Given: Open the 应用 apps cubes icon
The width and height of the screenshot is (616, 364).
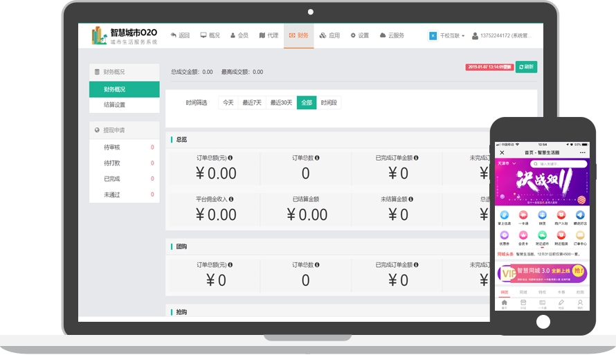Looking at the screenshot, I should 323,35.
